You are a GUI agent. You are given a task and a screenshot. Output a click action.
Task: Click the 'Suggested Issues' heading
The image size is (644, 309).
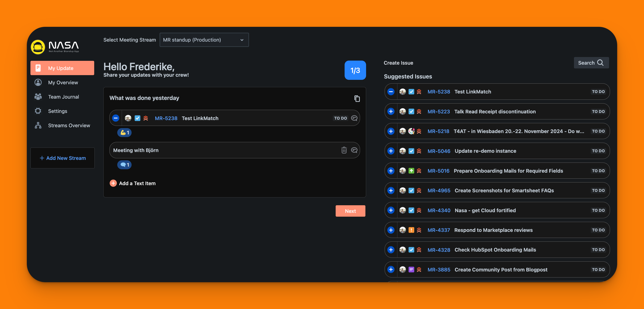[x=408, y=76]
